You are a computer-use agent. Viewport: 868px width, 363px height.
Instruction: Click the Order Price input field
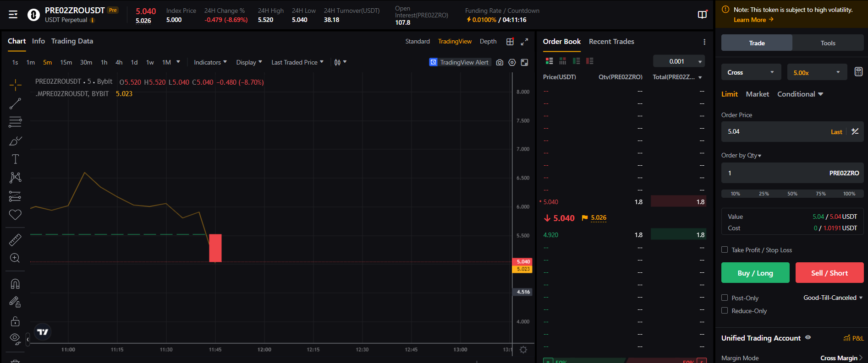tap(775, 131)
